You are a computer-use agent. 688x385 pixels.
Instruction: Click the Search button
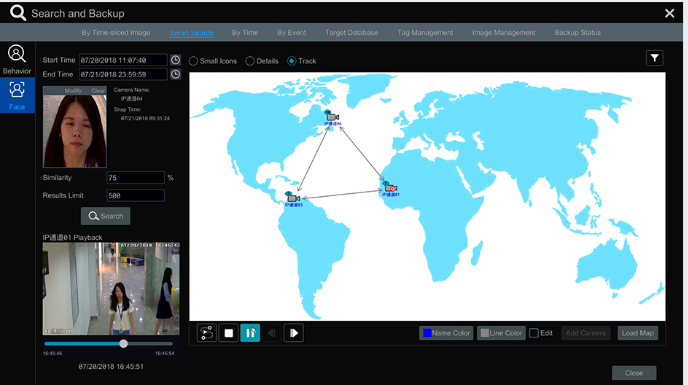[105, 216]
